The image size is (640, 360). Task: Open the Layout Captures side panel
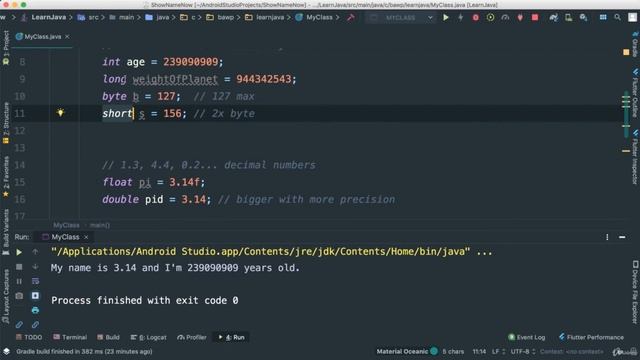6,296
